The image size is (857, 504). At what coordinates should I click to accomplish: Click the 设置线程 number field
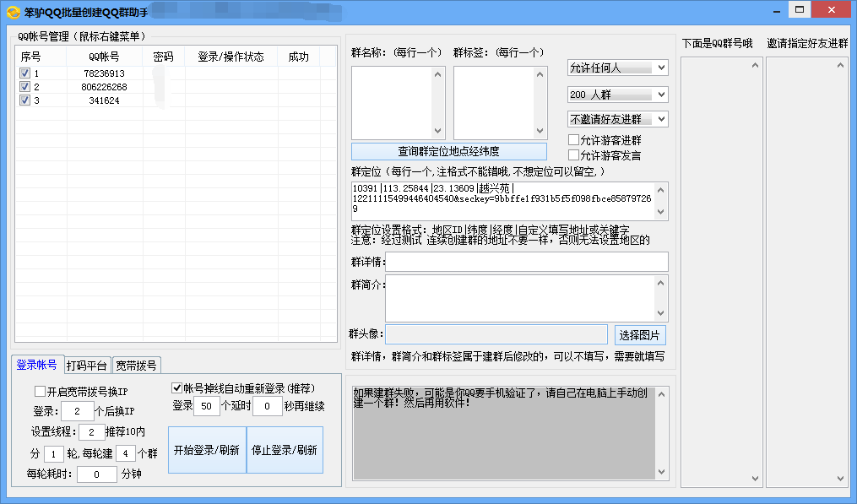(x=91, y=432)
